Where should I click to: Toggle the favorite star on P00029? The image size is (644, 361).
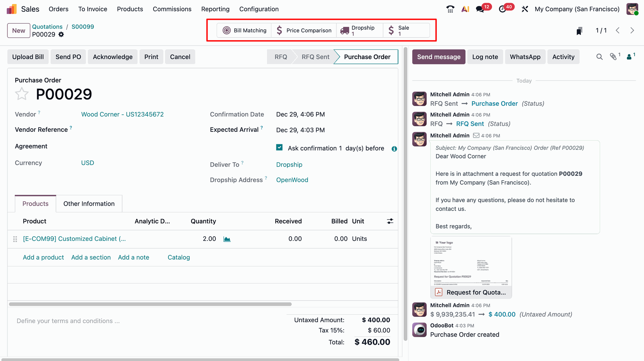pos(21,94)
